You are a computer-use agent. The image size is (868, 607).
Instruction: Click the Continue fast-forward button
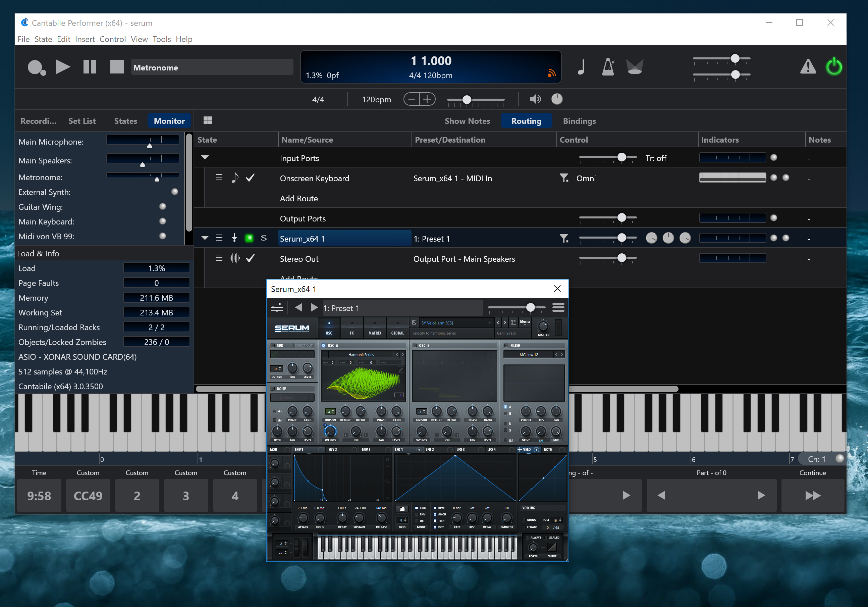(812, 496)
